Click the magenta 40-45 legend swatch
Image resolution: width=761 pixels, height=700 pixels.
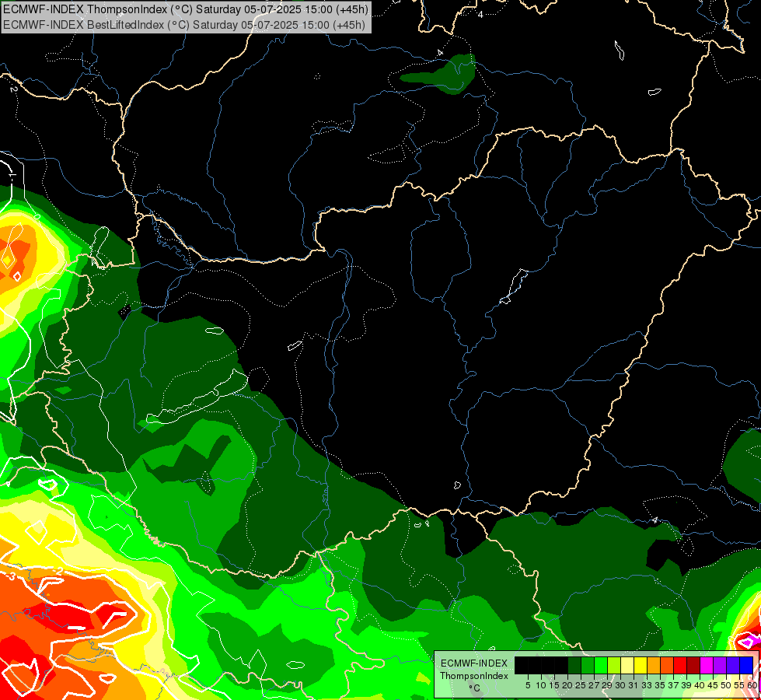pyautogui.click(x=707, y=666)
